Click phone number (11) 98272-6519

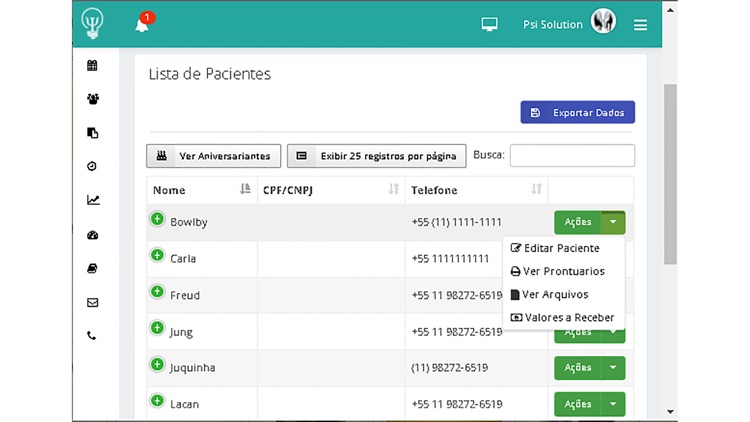point(449,367)
